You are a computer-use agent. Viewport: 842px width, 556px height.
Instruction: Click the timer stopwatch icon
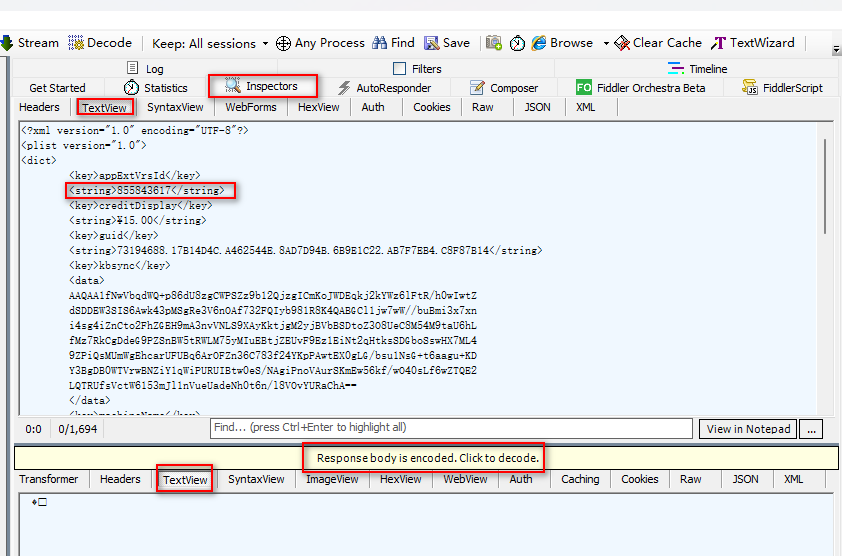(x=517, y=43)
